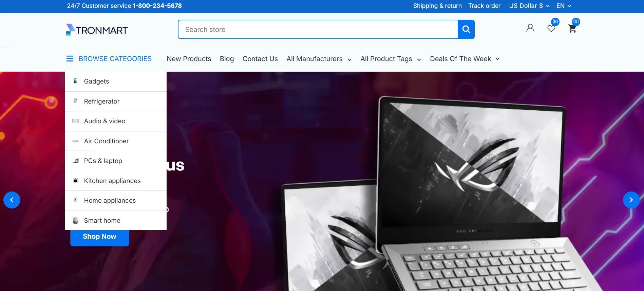644x291 pixels.
Task: Select Air Conditioner in categories
Action: click(x=116, y=141)
